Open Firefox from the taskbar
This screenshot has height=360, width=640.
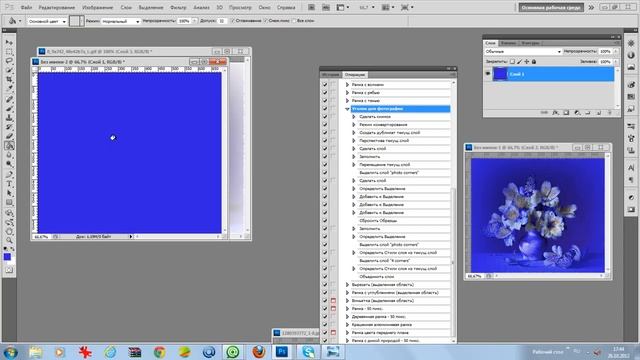pos(258,352)
